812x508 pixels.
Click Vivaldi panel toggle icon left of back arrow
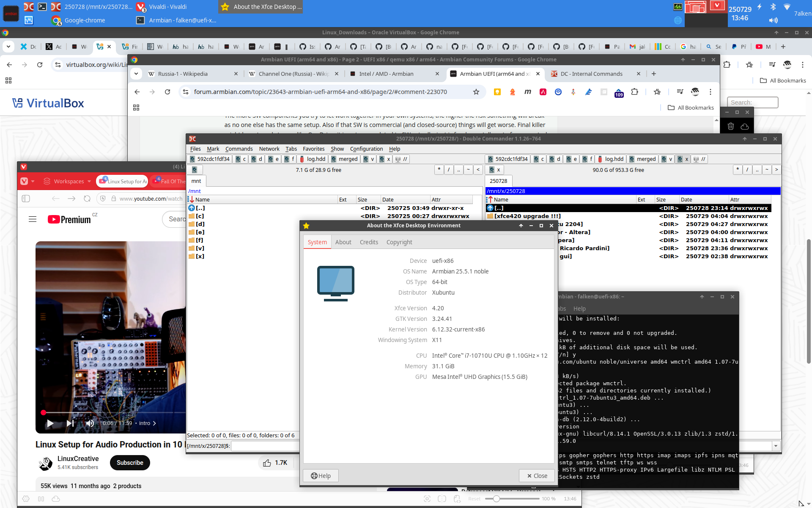(26, 199)
